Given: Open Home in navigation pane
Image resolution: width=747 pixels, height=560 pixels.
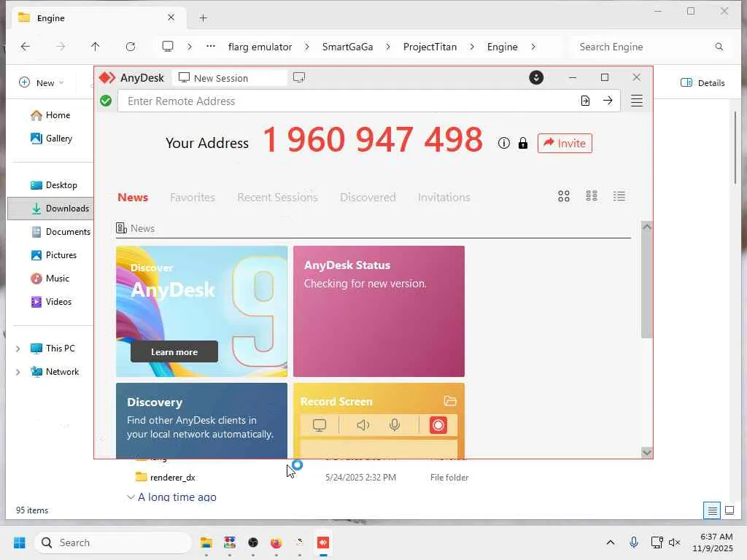Looking at the screenshot, I should [50, 115].
